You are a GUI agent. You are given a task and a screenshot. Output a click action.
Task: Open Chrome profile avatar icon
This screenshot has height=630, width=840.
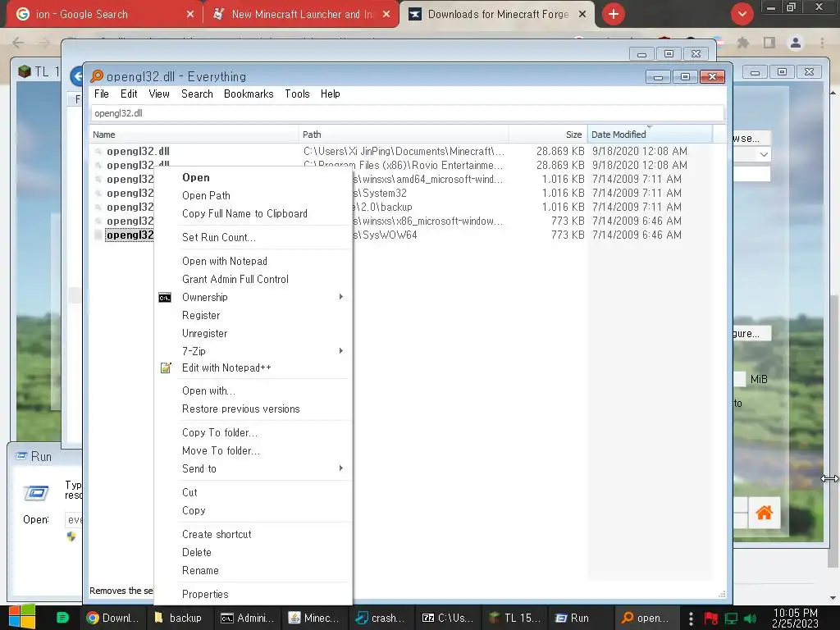coord(796,43)
